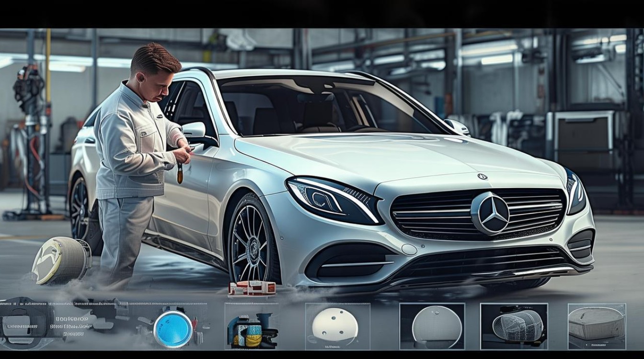
Task: Open the white dome with holes thumbnail
Action: 337,326
